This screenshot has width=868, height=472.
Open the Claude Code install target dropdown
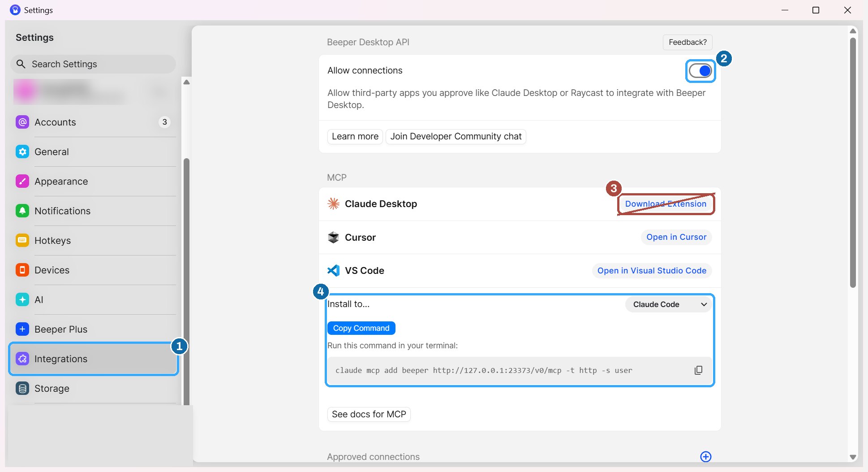[x=668, y=304]
